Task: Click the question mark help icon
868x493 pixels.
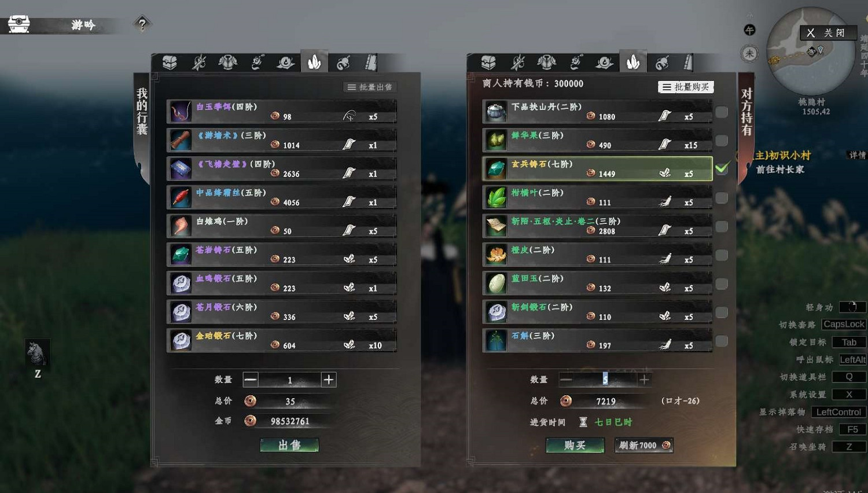Action: tap(142, 24)
